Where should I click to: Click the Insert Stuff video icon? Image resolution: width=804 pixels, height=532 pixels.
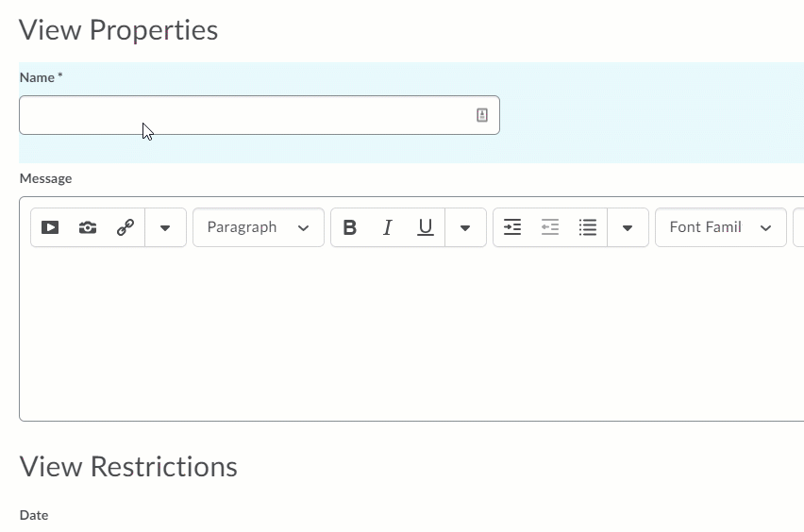coord(50,227)
